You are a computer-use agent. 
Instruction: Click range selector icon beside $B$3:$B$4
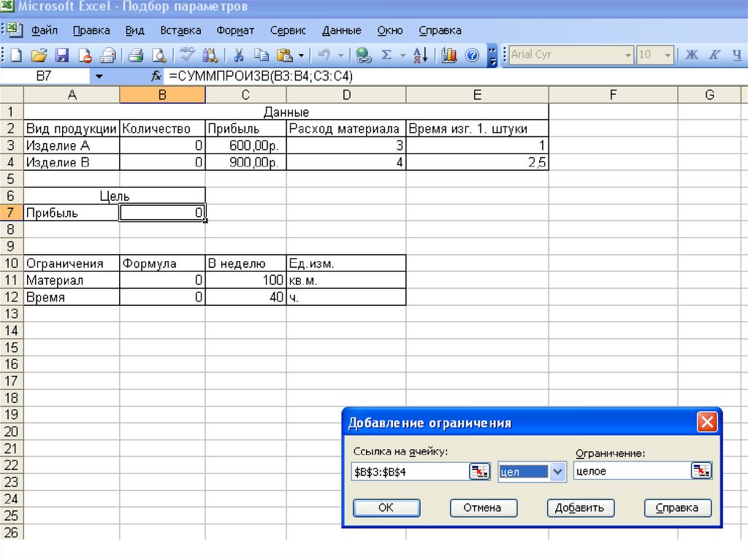point(479,472)
